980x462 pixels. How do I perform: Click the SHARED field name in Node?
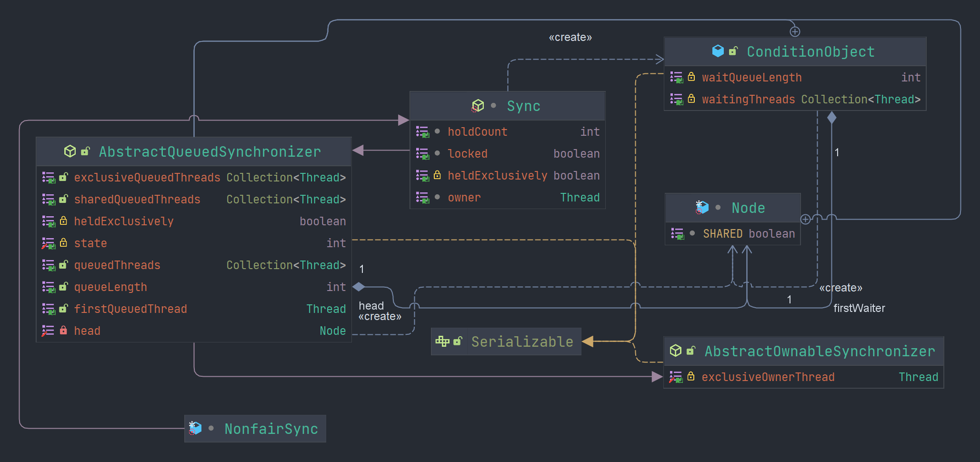pos(723,234)
